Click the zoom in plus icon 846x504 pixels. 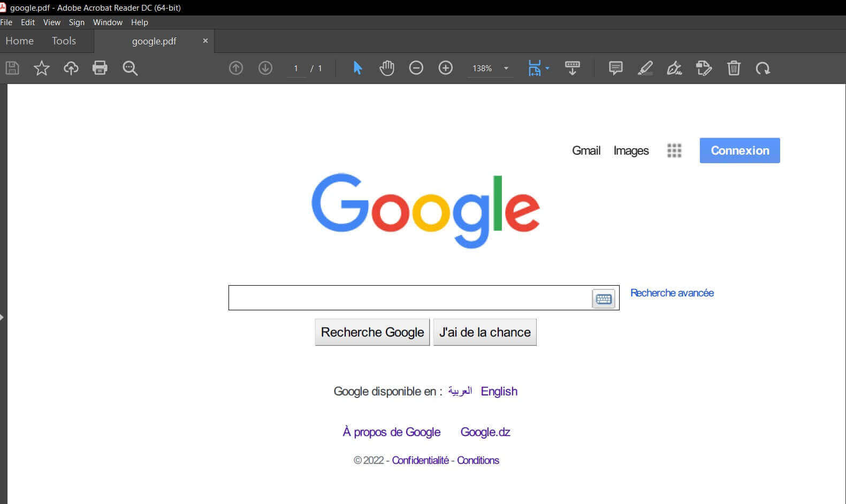point(445,68)
